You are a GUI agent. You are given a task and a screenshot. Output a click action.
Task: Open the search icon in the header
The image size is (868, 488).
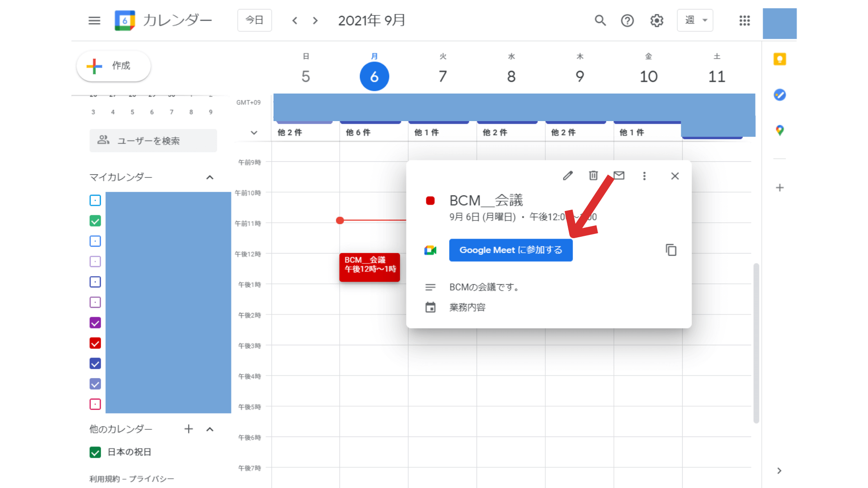(600, 20)
